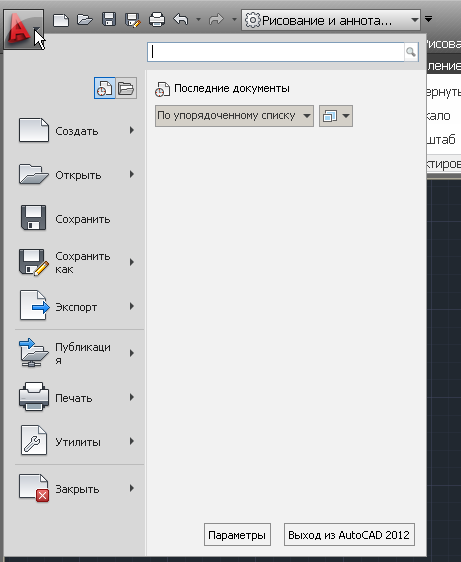Open the document preview size dropdown
Screen dimensions: 461x562
336,116
